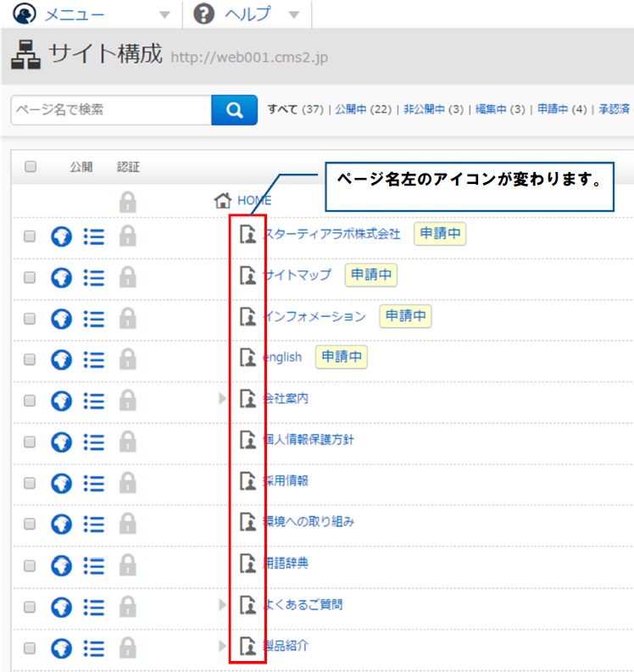Click the lock icon for 製品紹介 row
Image resolution: width=634 pixels, height=672 pixels.
coord(128,647)
